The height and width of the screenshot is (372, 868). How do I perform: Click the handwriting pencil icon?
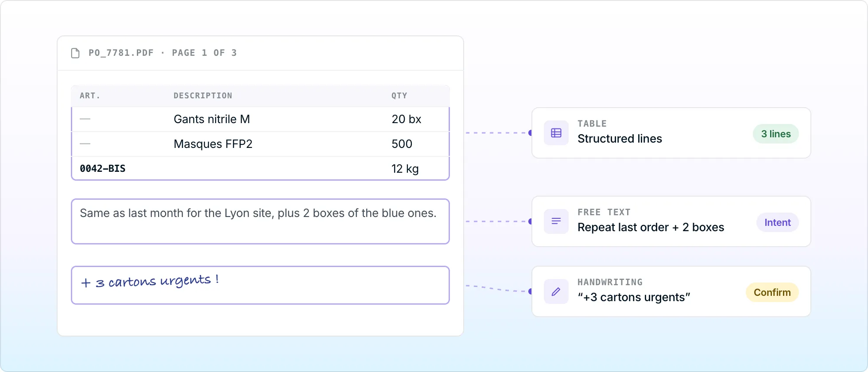(556, 291)
